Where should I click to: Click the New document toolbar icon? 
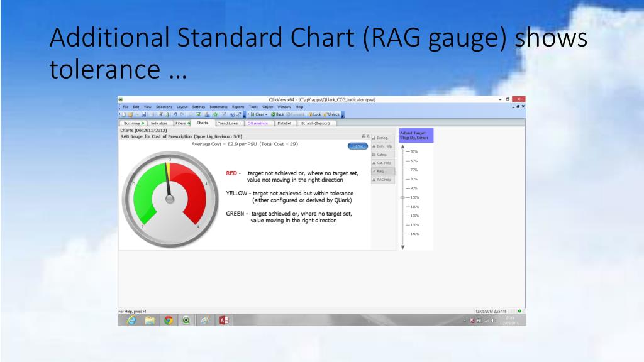[x=123, y=114]
